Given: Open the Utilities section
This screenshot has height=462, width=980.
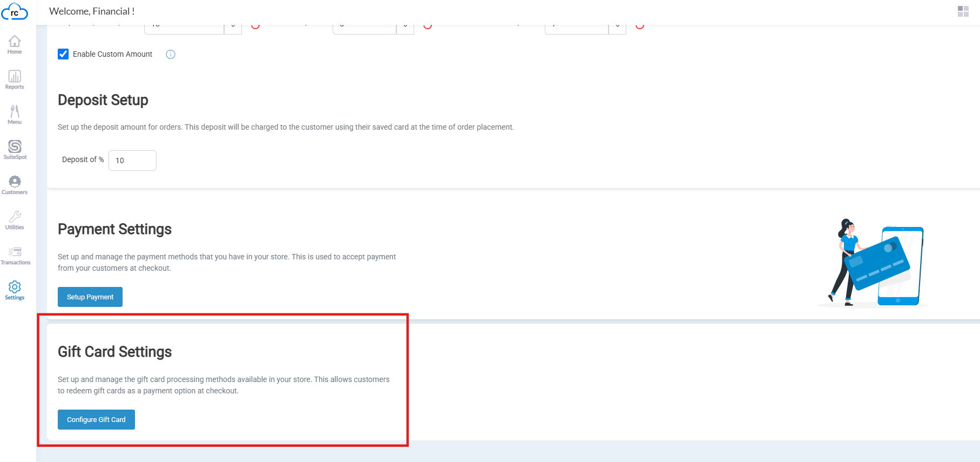Looking at the screenshot, I should [x=15, y=220].
